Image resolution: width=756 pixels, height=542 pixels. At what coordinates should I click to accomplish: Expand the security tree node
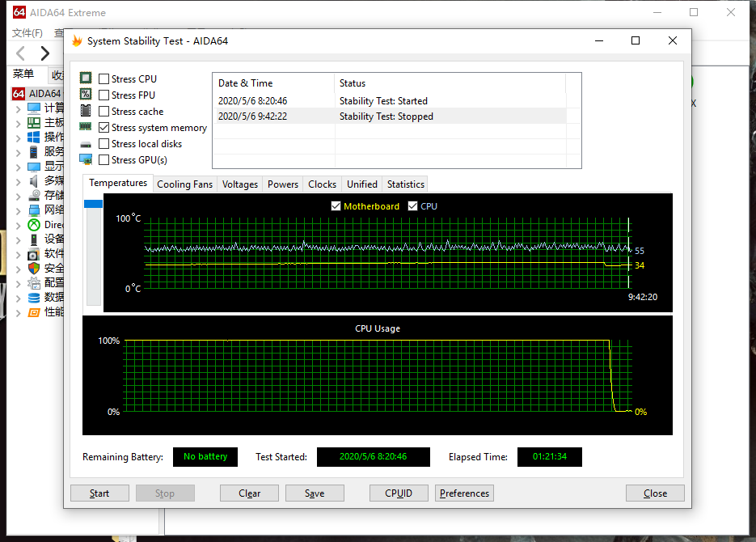point(18,268)
